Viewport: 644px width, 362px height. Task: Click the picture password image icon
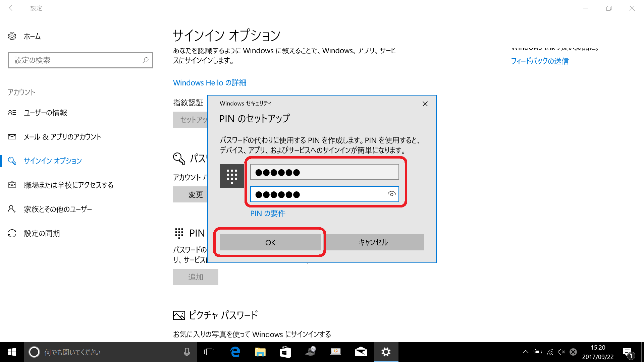point(179,315)
